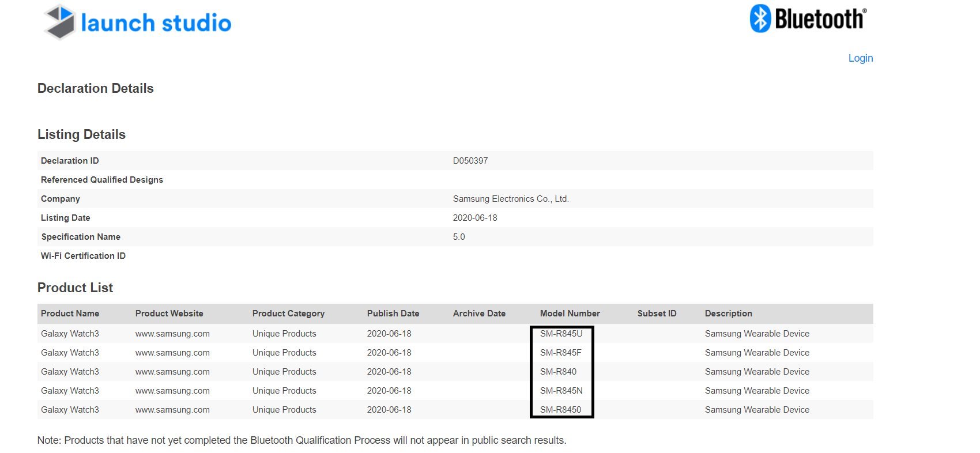This screenshot has height=453, width=980.
Task: Open www.samsung.com in the SM-R845U row
Action: [172, 334]
